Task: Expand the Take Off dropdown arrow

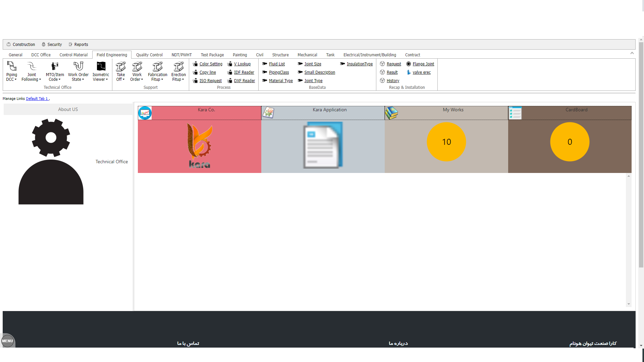Action: pyautogui.click(x=124, y=80)
